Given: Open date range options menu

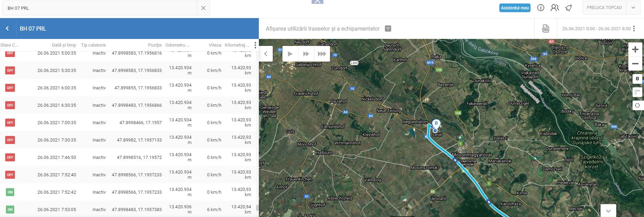Looking at the screenshot, I should coord(634,29).
